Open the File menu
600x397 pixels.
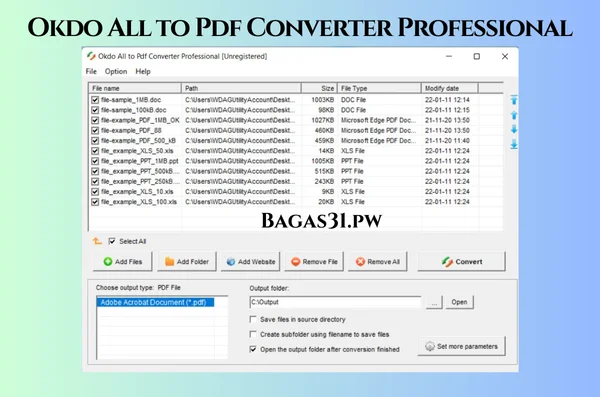click(x=91, y=72)
